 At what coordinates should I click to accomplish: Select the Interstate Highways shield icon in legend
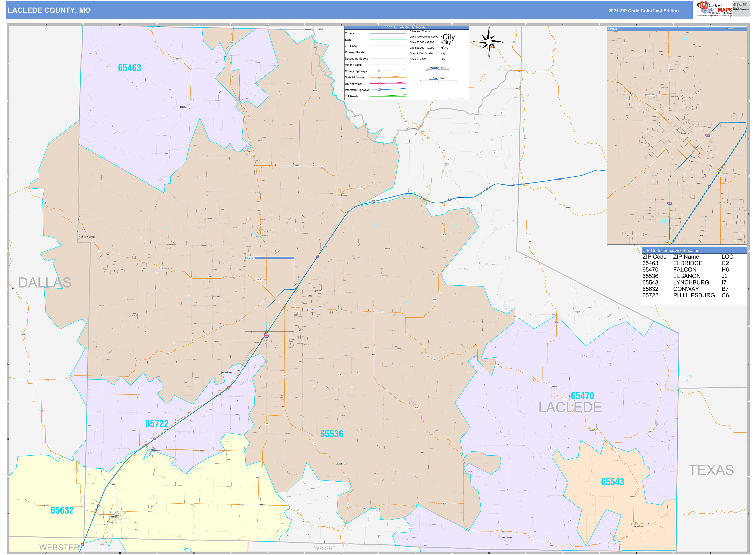click(379, 90)
